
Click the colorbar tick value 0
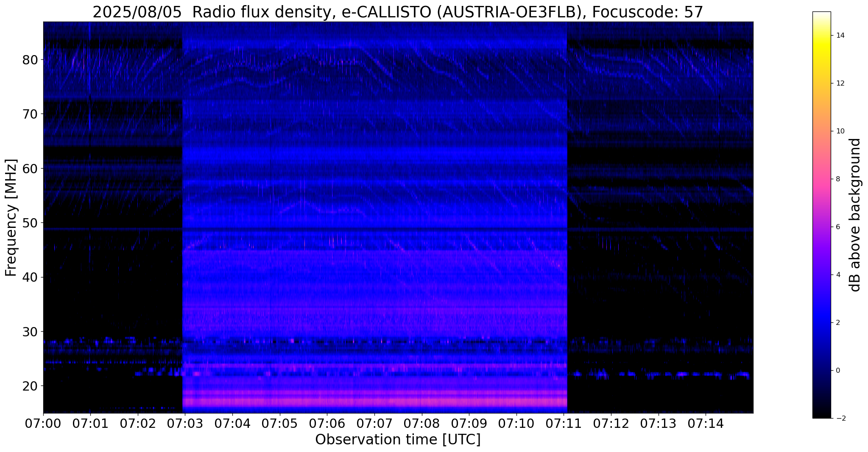tap(837, 371)
